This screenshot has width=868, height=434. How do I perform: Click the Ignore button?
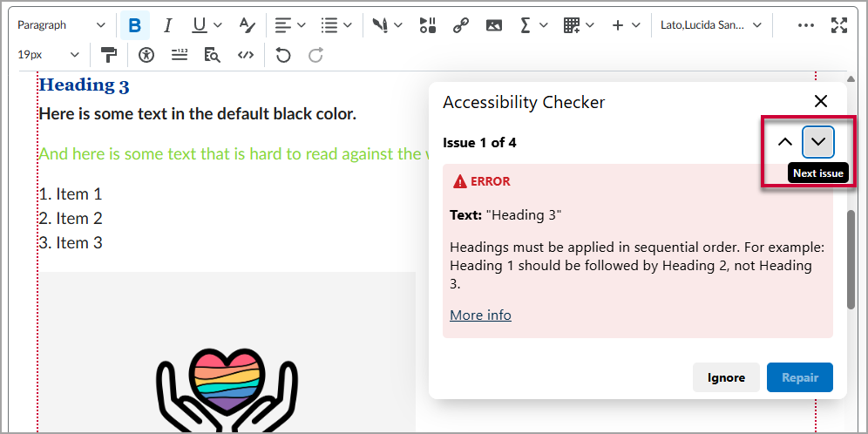point(726,377)
